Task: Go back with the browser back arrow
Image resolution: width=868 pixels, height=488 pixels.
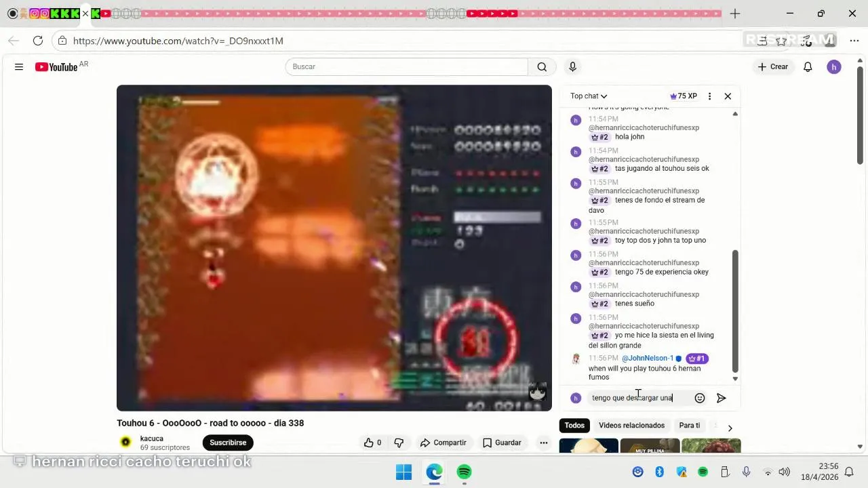Action: (14, 41)
